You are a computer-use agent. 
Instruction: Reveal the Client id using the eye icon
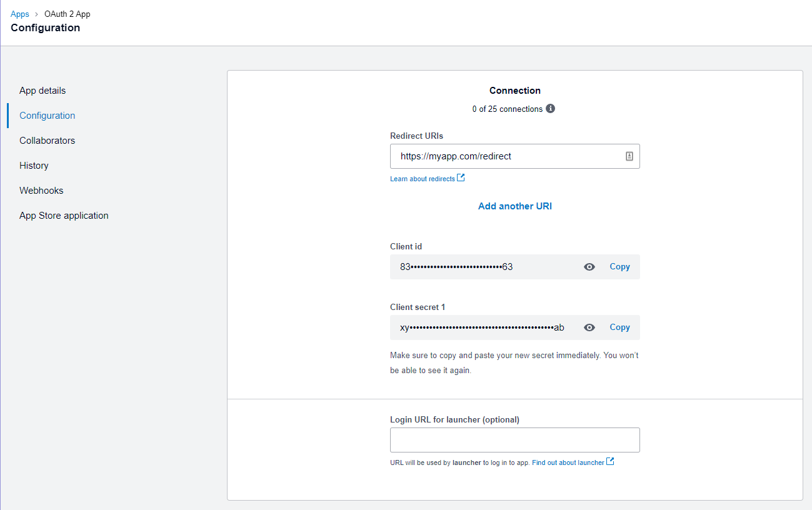coord(589,266)
